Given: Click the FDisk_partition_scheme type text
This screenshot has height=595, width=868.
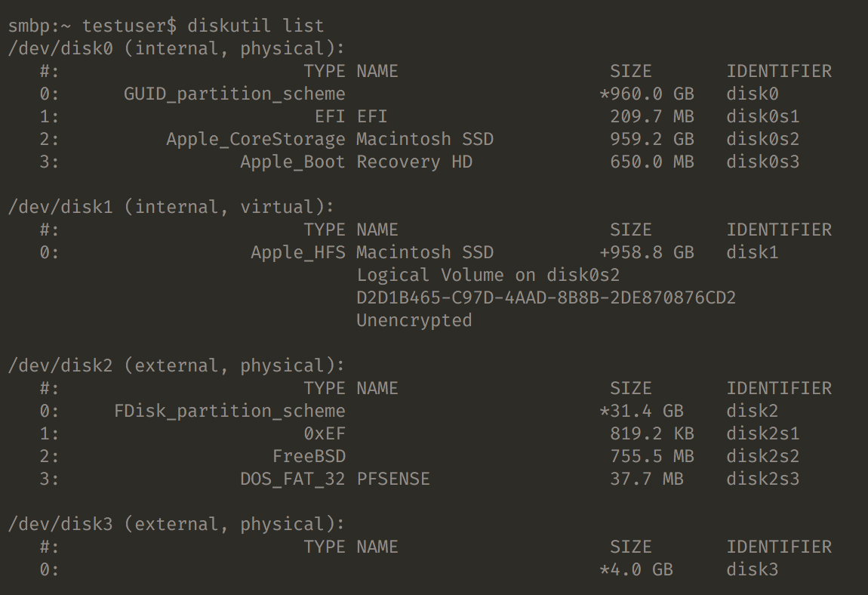Looking at the screenshot, I should [229, 411].
